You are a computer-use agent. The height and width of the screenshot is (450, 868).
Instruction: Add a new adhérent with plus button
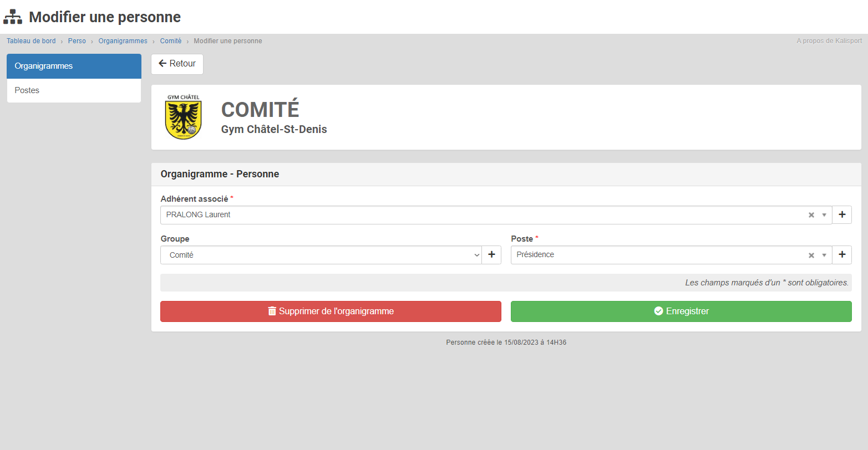pos(842,215)
